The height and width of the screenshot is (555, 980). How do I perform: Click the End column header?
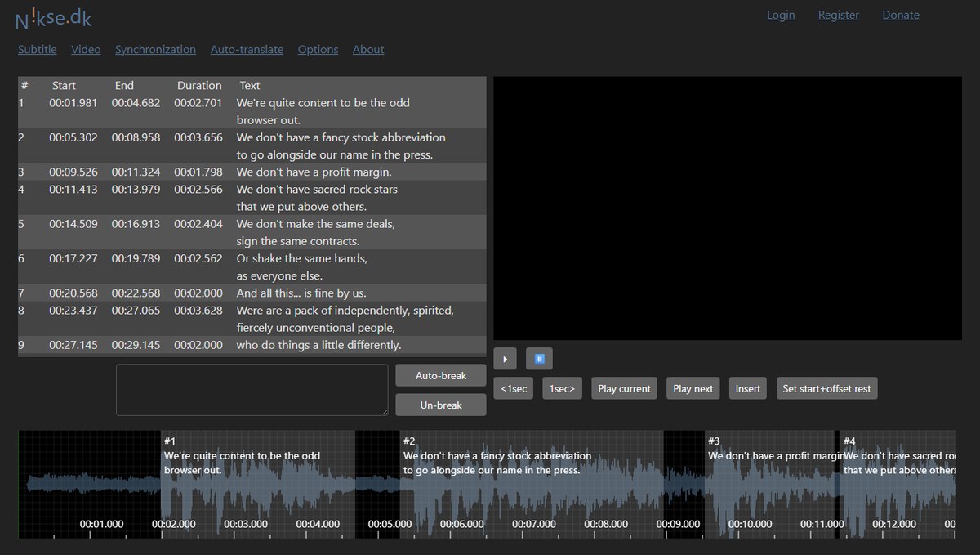coord(124,85)
